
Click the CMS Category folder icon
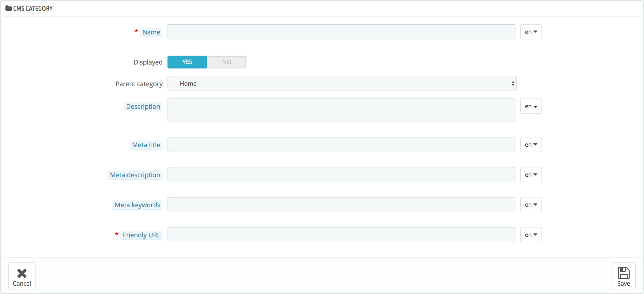[8, 8]
